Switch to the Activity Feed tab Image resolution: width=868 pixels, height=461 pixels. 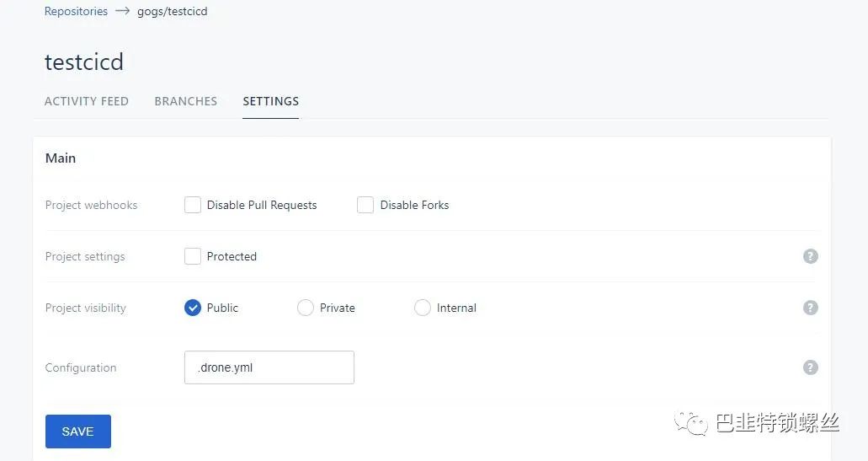(87, 101)
